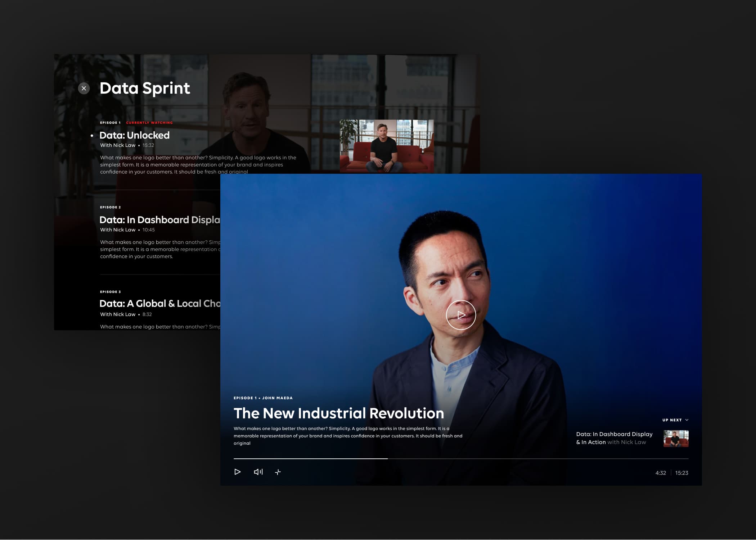The height and width of the screenshot is (540, 756).
Task: Click the plus icon to add video
Action: click(x=278, y=472)
